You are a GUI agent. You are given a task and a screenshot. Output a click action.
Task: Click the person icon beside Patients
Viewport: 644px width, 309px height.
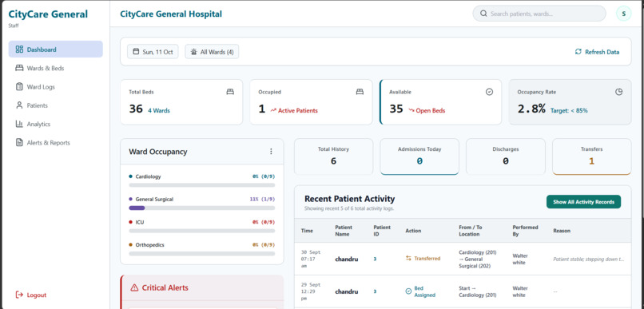[x=19, y=105]
